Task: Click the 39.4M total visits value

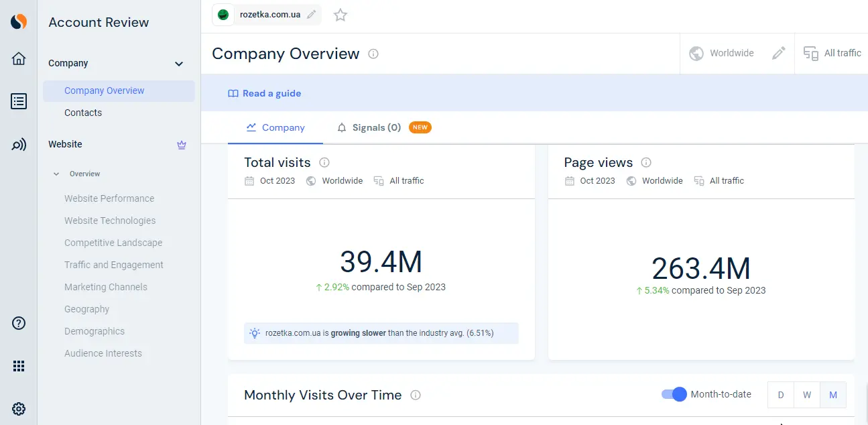Action: 381,262
